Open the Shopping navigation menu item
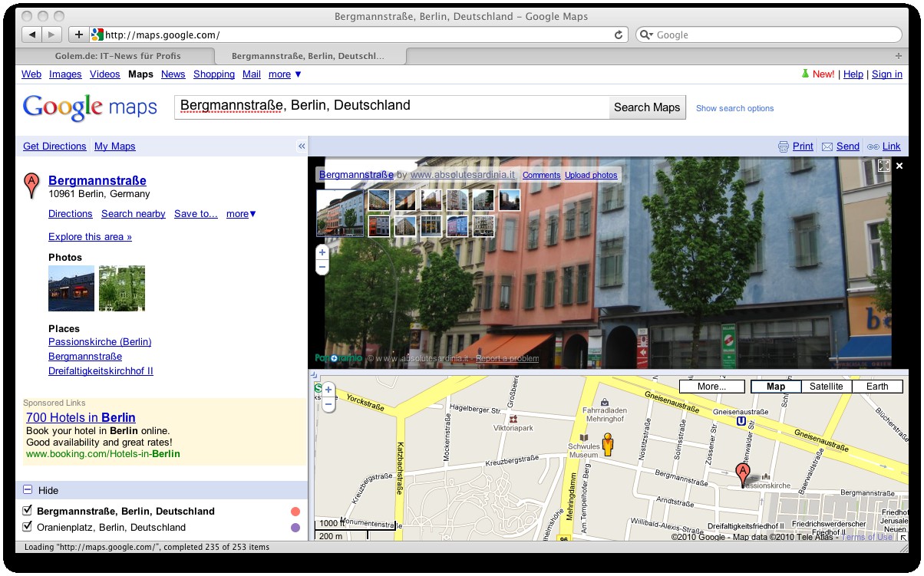Viewport: 924px width, 576px height. (214, 74)
